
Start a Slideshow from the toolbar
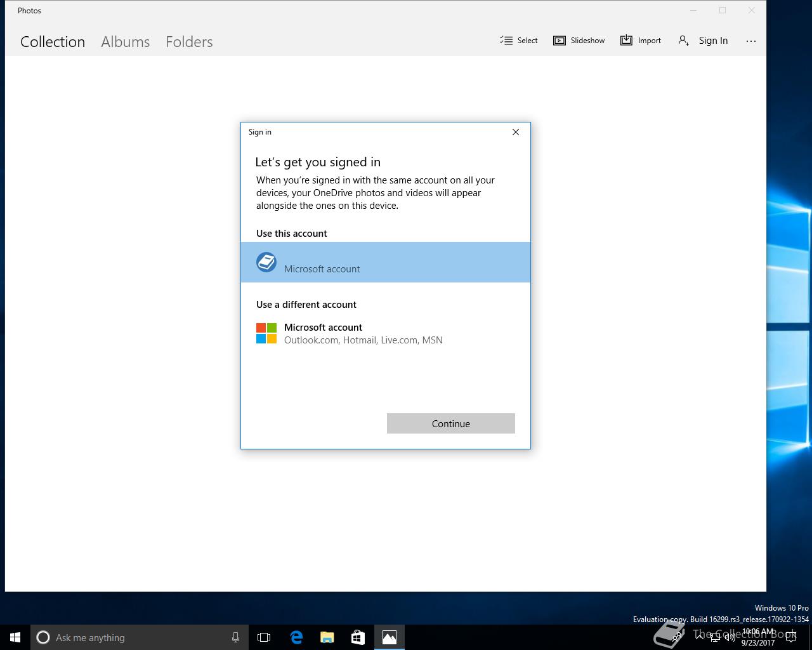coord(579,41)
